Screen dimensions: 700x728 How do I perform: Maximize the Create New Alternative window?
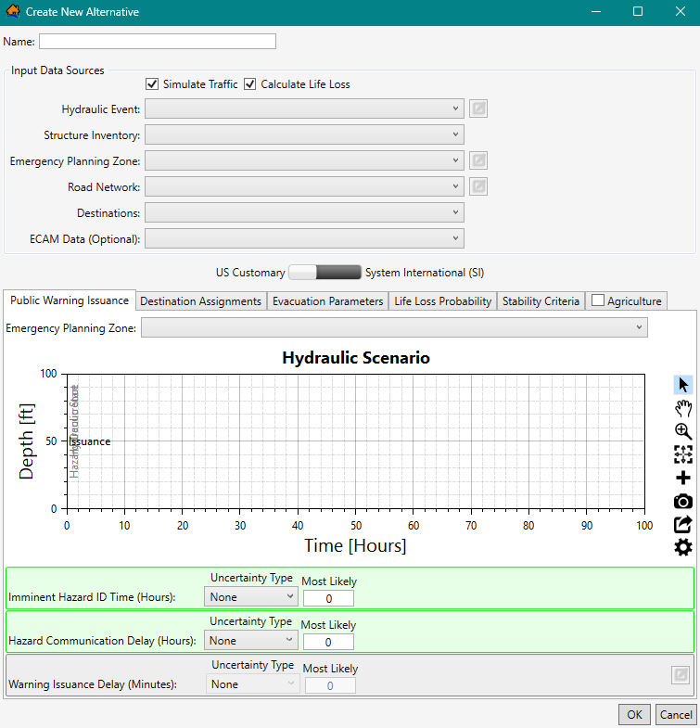(638, 12)
